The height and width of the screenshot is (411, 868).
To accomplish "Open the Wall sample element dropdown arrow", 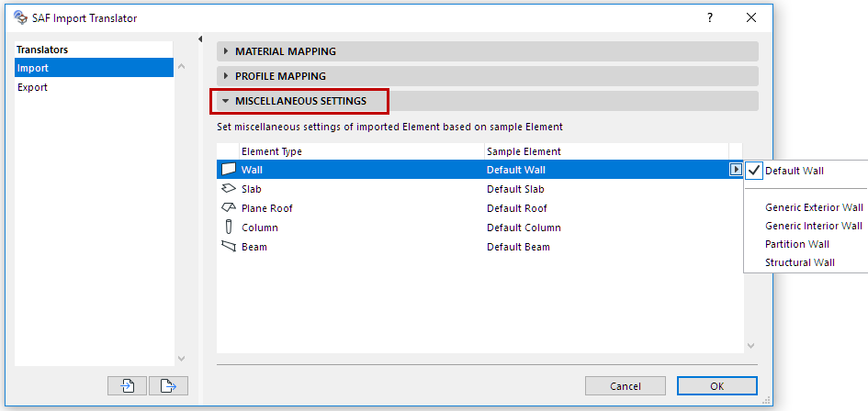I will 735,170.
